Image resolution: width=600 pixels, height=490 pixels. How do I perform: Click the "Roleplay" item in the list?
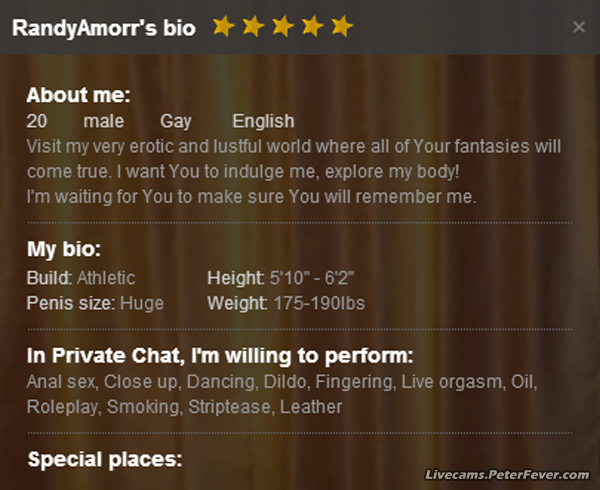coord(61,407)
